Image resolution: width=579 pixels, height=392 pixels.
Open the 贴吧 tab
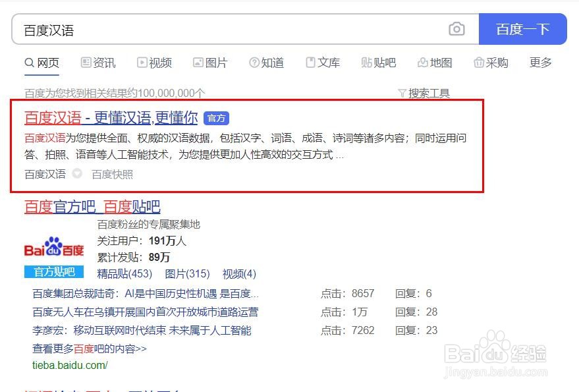click(379, 63)
